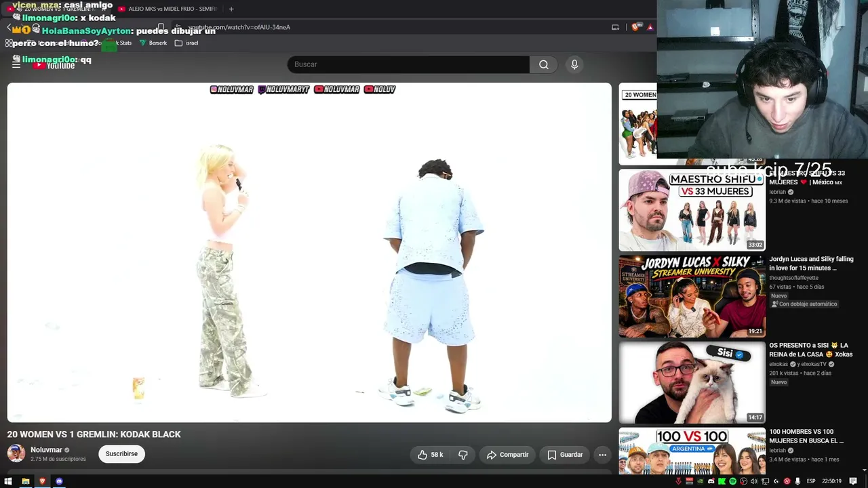Open the Berserk bookmark
This screenshot has width=868, height=488.
point(153,43)
